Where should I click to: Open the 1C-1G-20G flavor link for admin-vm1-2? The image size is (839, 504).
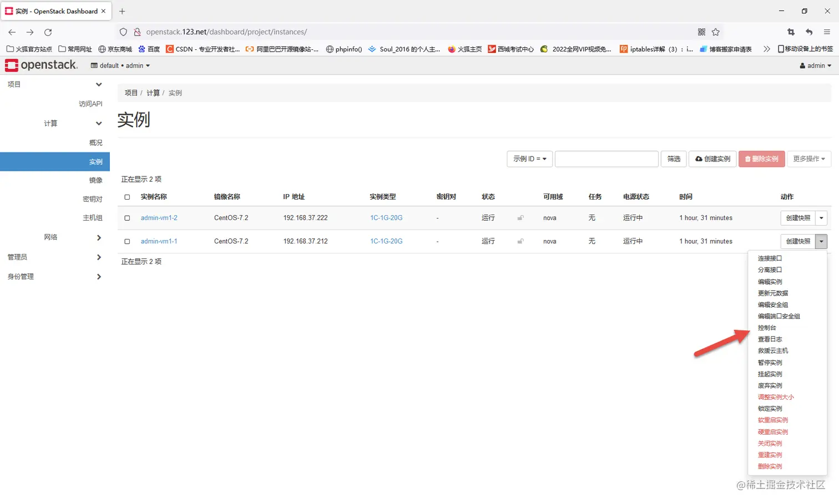coord(386,218)
